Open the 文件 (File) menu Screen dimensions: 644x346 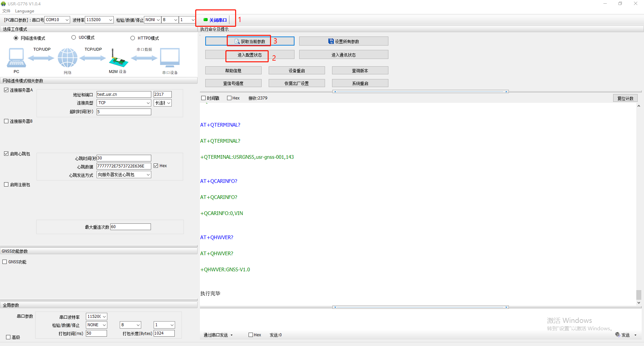[x=6, y=11]
